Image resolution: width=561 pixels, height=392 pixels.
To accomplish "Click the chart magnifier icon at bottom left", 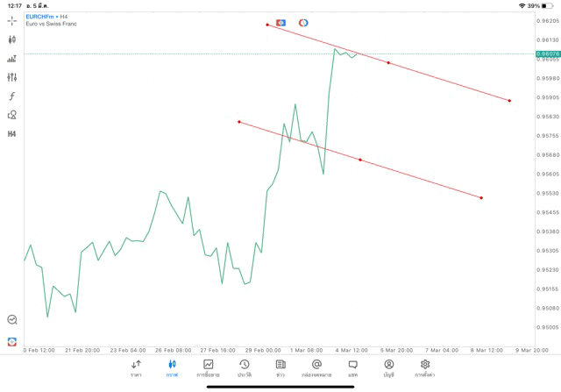I will pyautogui.click(x=12, y=320).
